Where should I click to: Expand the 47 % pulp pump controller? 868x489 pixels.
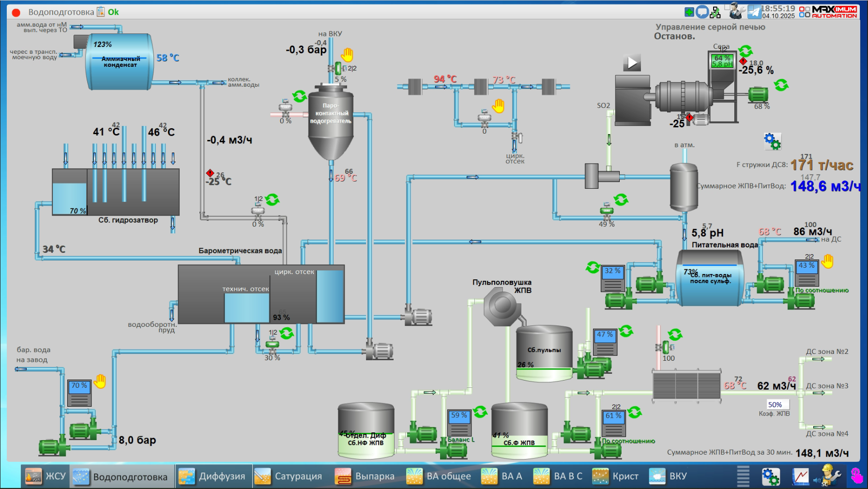pos(605,341)
